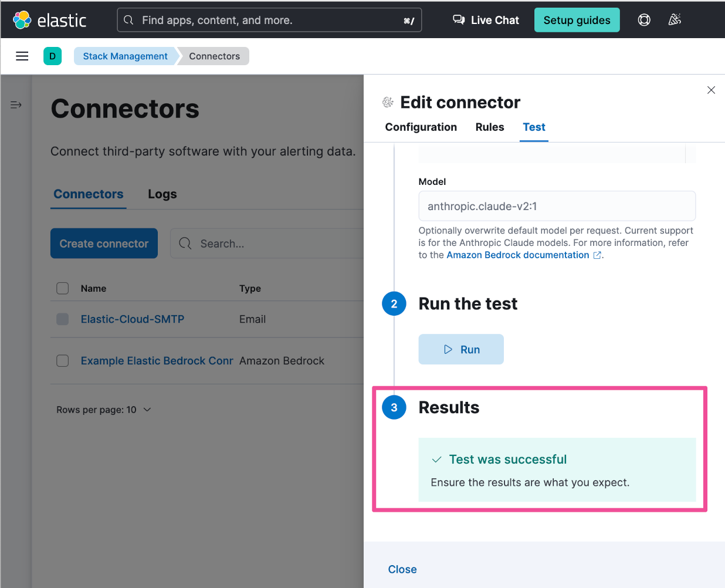Open the Amazon Bedrock documentation link
This screenshot has width=725, height=588.
pos(518,255)
